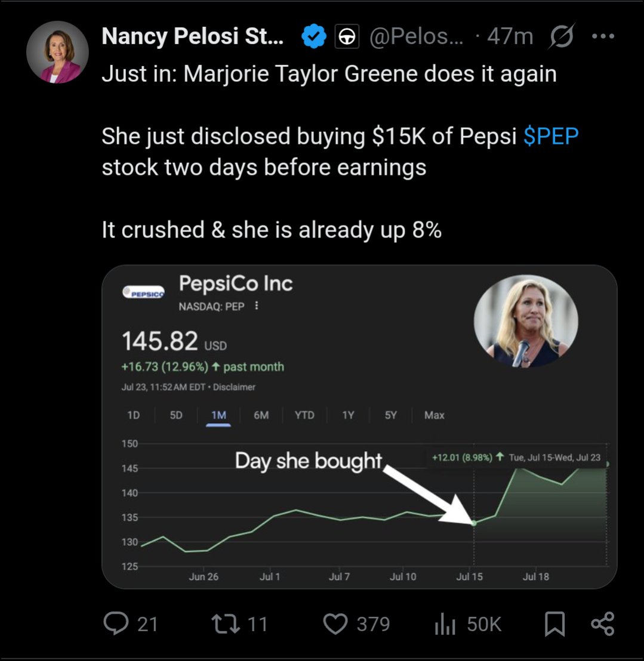This screenshot has height=661, width=644.
Task: Open the three-dot more options menu
Action: (x=603, y=36)
